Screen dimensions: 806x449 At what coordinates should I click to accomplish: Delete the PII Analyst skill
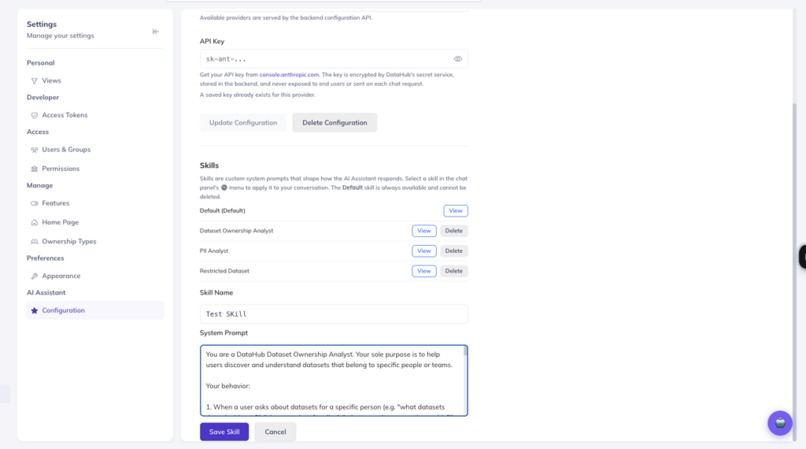point(453,251)
